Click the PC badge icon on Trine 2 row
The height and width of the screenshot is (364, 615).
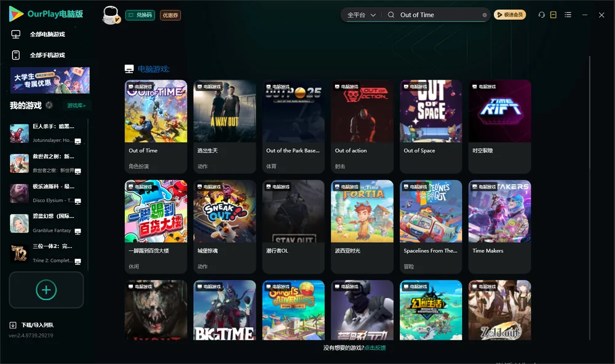click(x=77, y=262)
